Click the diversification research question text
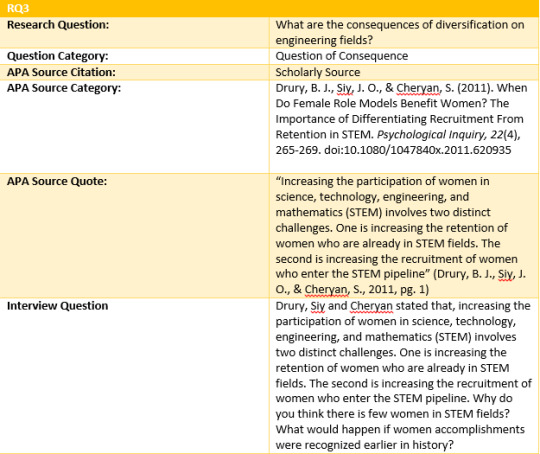This screenshot has width=540, height=454. [x=400, y=32]
